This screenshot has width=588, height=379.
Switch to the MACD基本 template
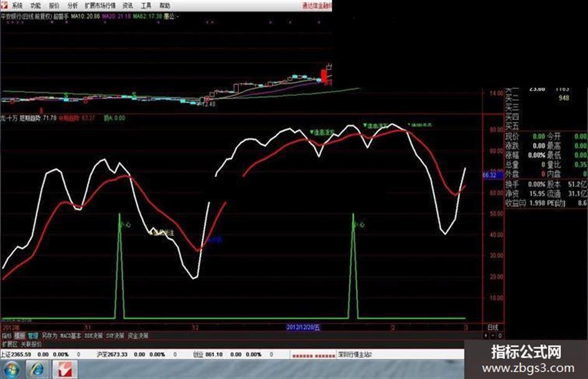tap(71, 335)
